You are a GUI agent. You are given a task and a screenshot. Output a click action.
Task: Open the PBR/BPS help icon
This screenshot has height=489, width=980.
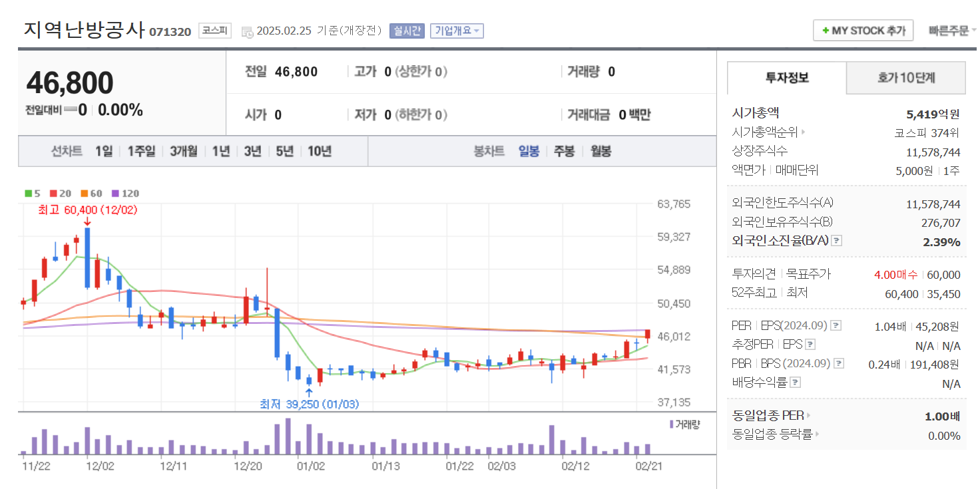pyautogui.click(x=838, y=363)
